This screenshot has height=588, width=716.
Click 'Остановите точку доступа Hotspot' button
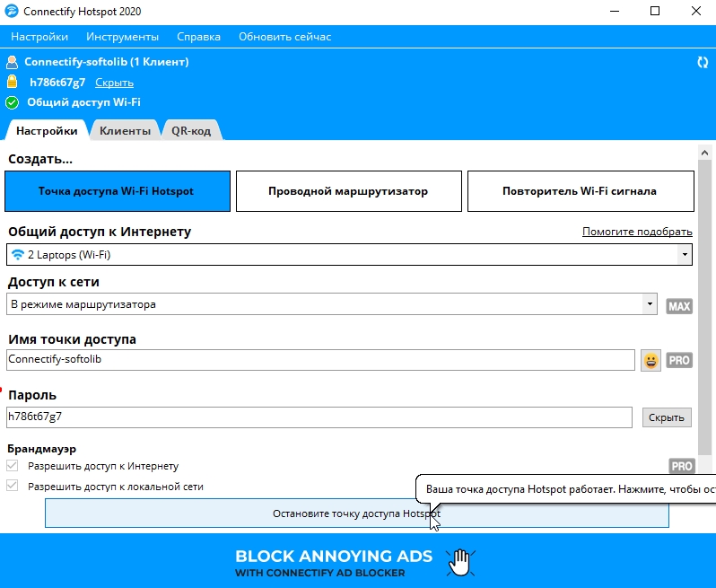coord(356,513)
